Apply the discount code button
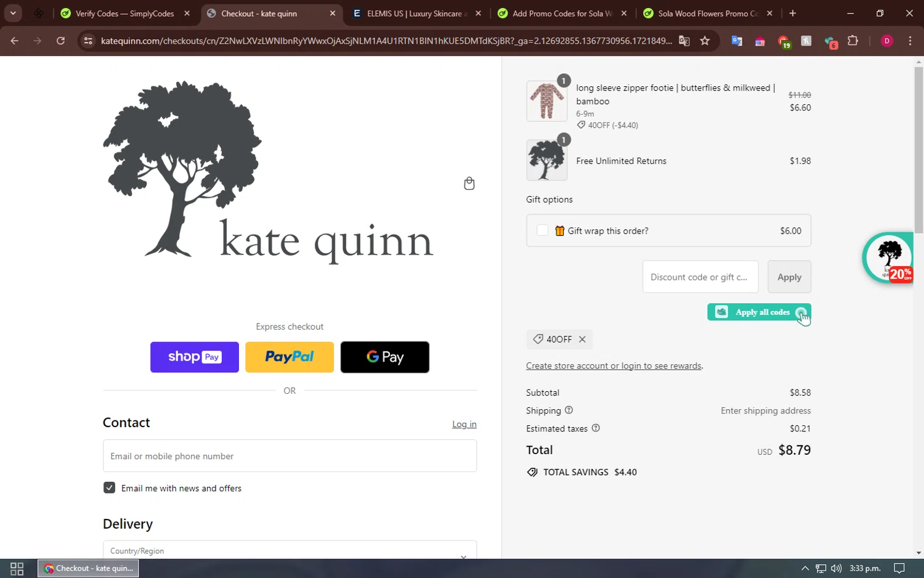 (789, 277)
